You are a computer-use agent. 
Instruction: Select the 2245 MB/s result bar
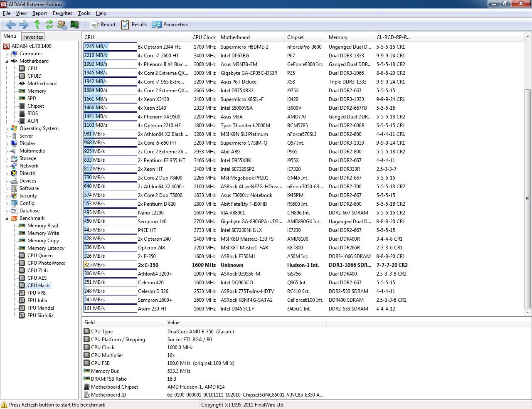tap(110, 47)
